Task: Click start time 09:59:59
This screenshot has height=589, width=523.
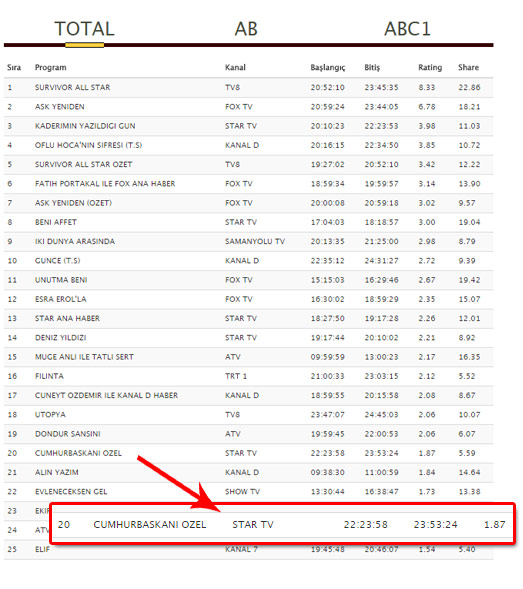Action: [x=327, y=357]
